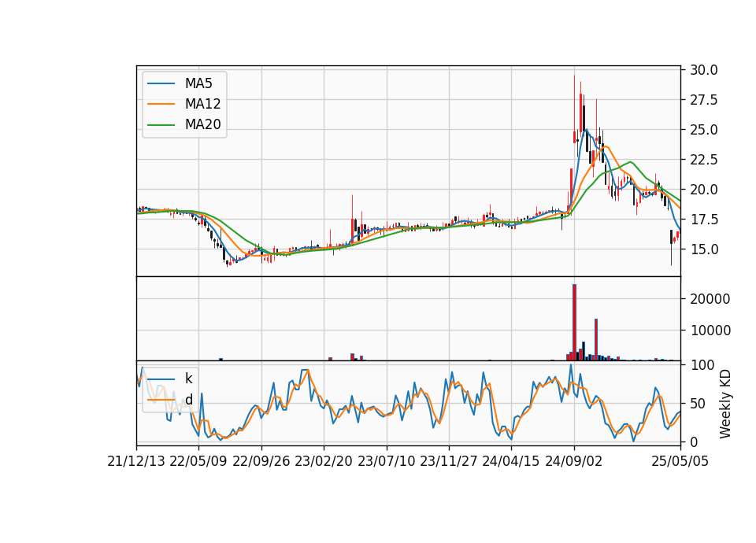This screenshot has height=543, width=756.
Task: Click the 10000 volume axis label
Action: pyautogui.click(x=710, y=331)
